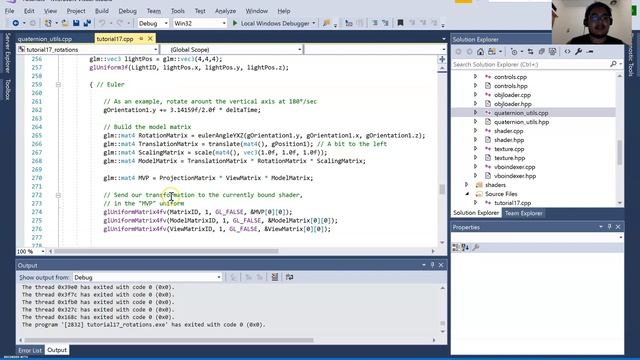Click the Find in Files toolbar icon
Screen dimensions: 640x360
click(x=327, y=23)
